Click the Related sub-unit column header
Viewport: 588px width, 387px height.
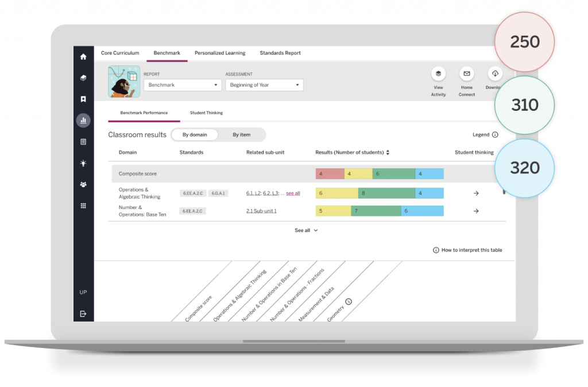265,152
